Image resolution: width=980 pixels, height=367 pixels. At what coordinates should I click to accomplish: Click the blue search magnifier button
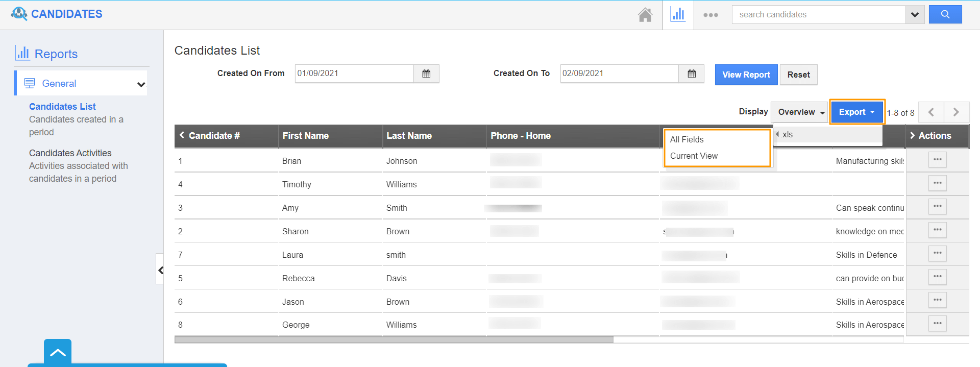(x=945, y=14)
